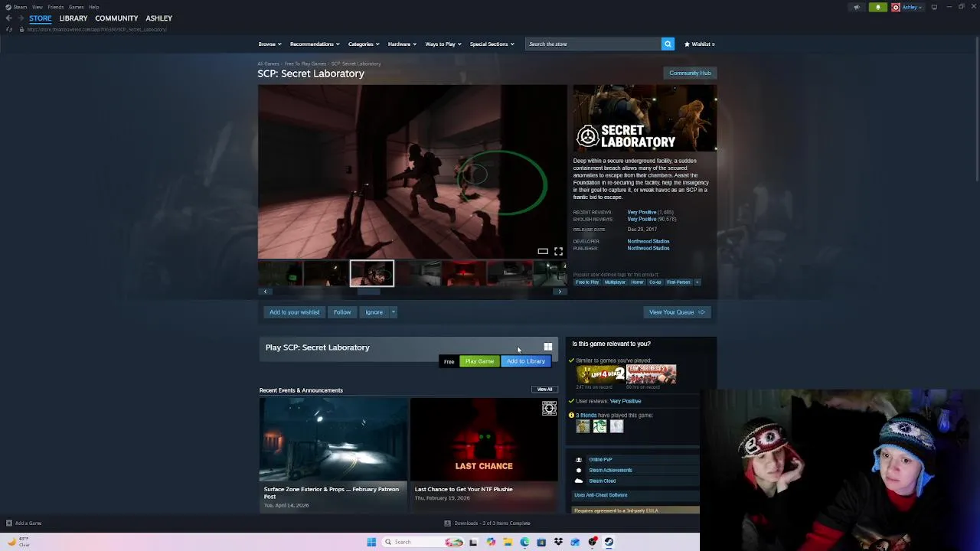The image size is (980, 551).
Task: Click the Steam forward navigation arrow
Action: pos(21,18)
